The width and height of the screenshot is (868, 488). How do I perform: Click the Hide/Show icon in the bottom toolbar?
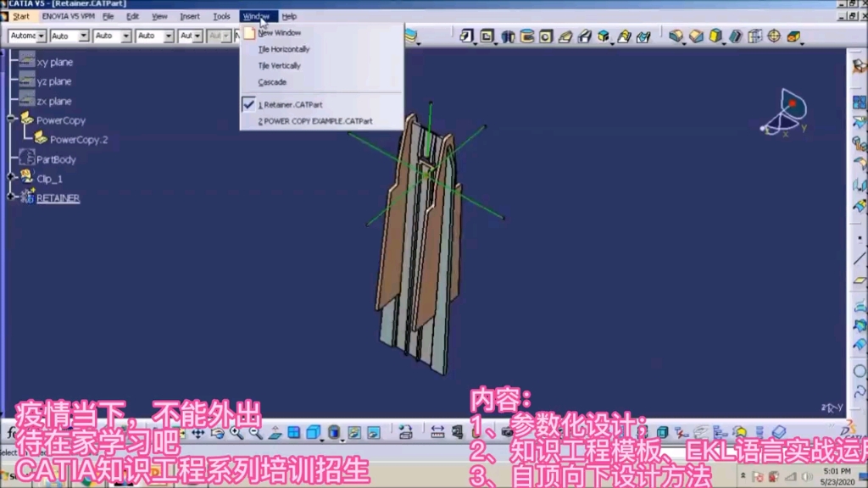pyautogui.click(x=356, y=434)
